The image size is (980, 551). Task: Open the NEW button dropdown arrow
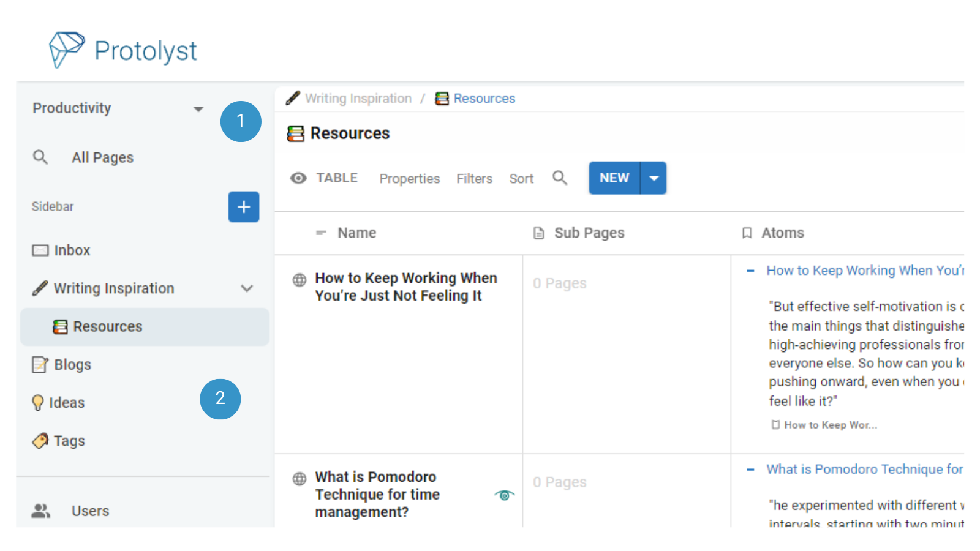(654, 178)
